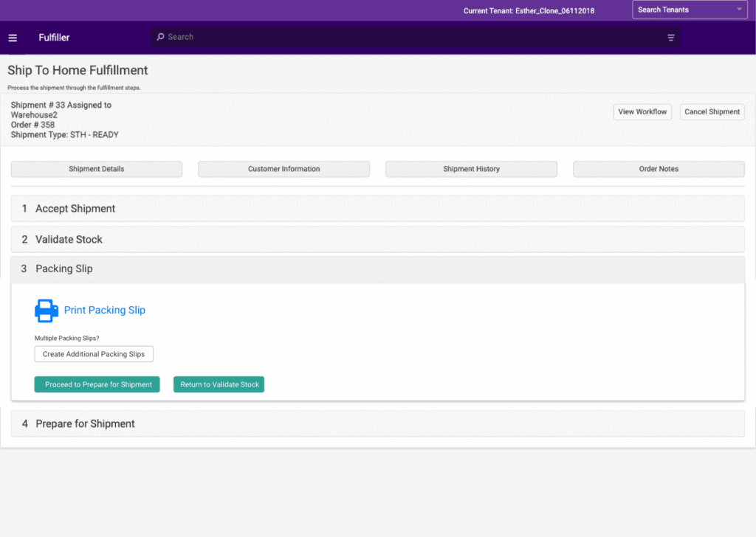Click 'Ship To Home Fulfillment' heading
This screenshot has height=537, width=756.
coord(78,70)
